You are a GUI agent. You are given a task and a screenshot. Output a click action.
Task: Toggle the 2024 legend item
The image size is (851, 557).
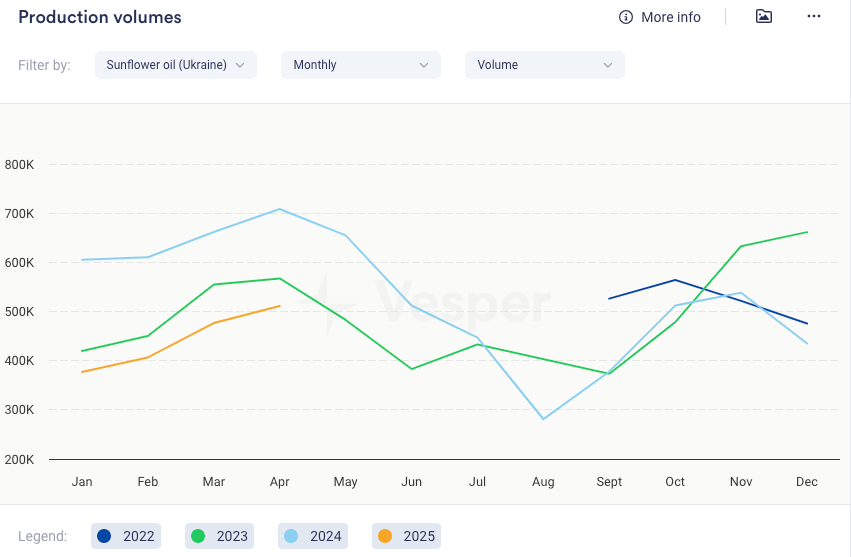pyautogui.click(x=313, y=536)
